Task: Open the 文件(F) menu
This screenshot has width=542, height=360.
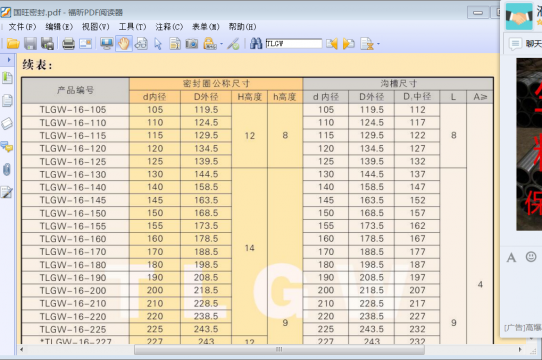Action: [x=22, y=27]
